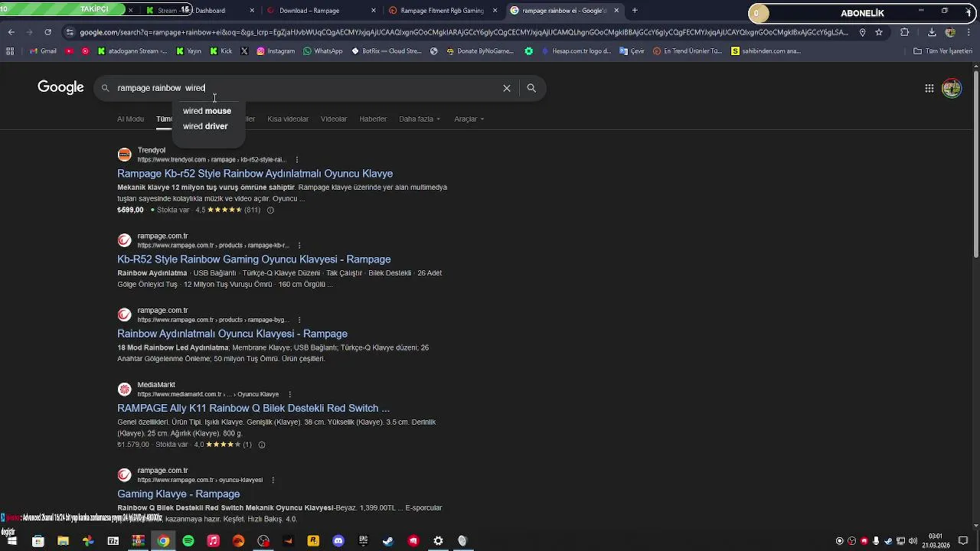Choose 'wired driver' suggestion

coord(205,126)
